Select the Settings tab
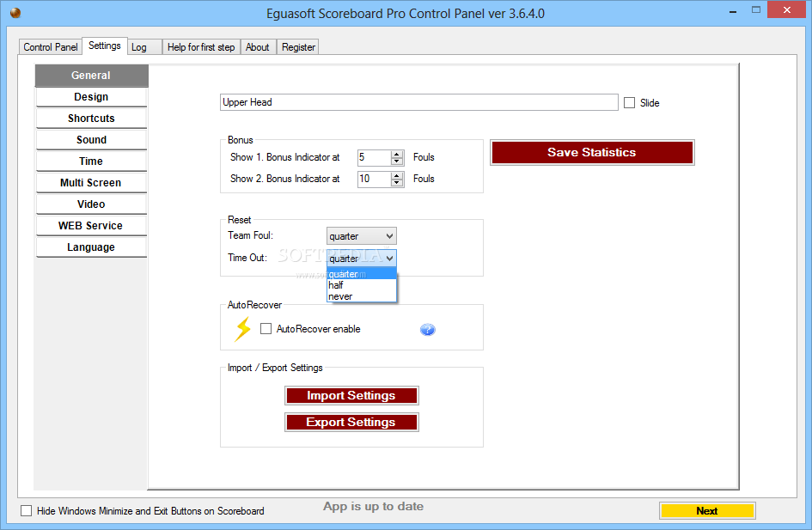 pos(104,46)
